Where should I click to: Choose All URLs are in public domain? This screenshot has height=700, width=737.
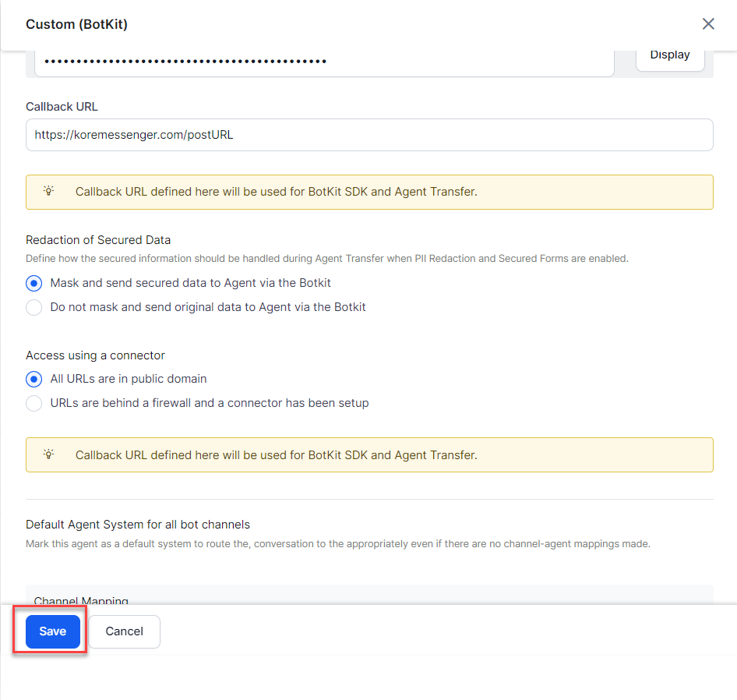tap(34, 379)
